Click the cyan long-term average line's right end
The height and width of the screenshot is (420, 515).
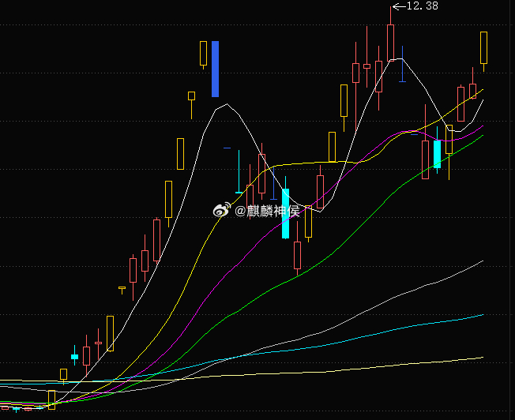point(483,314)
